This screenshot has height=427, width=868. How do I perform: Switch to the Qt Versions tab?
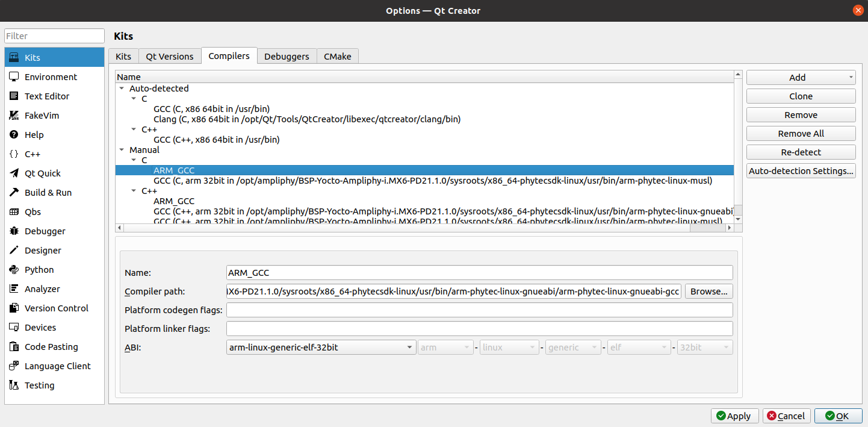[x=170, y=56]
